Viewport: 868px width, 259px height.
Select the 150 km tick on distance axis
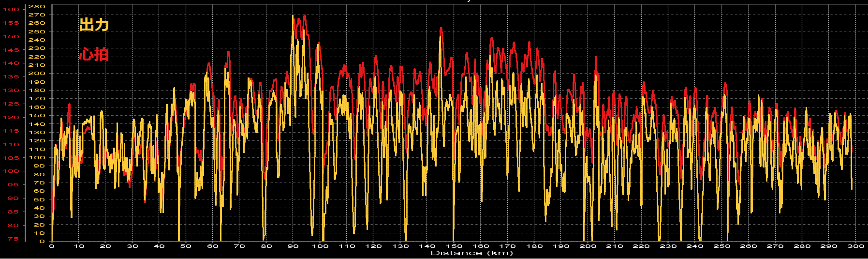coord(454,246)
